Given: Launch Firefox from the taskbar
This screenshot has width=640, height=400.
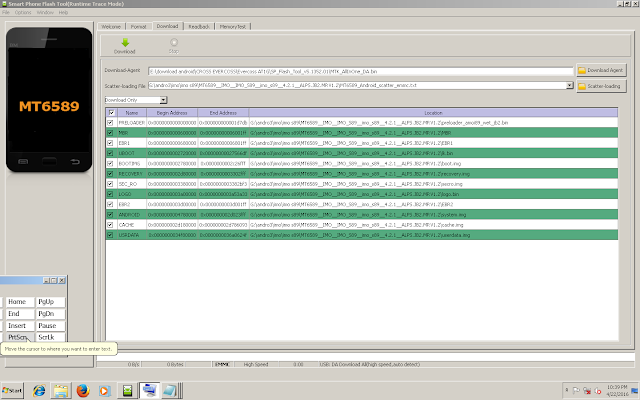Looking at the screenshot, I should pos(83,391).
